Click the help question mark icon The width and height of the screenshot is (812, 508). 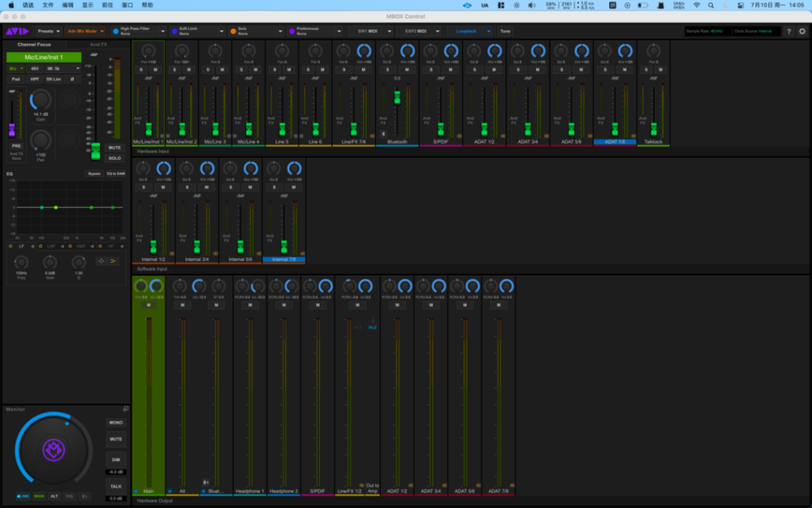(x=788, y=32)
